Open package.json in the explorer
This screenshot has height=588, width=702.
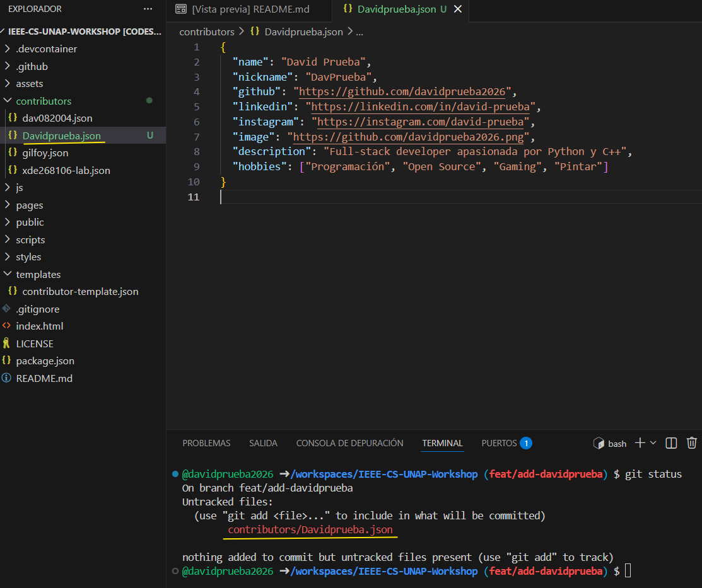tap(45, 361)
